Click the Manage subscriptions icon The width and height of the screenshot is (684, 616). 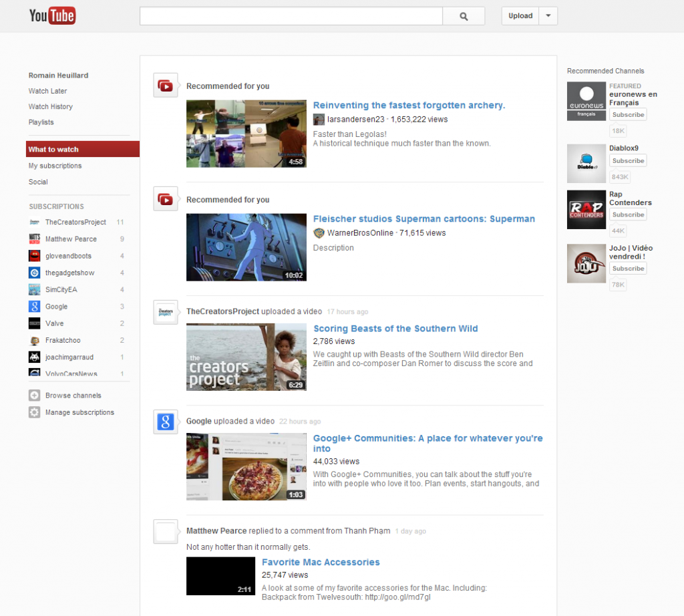point(33,412)
